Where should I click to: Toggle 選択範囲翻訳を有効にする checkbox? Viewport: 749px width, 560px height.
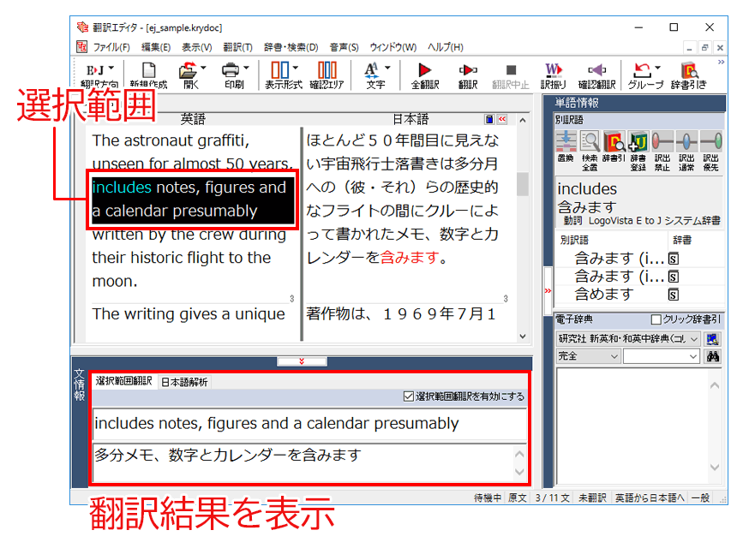point(409,396)
